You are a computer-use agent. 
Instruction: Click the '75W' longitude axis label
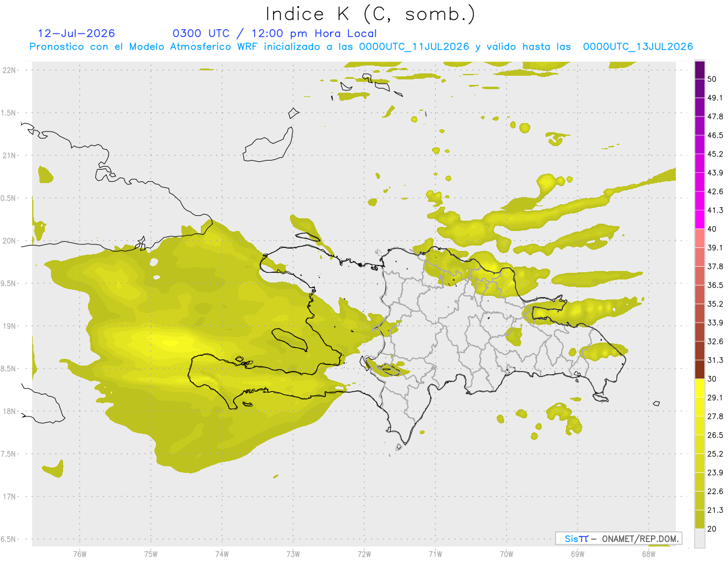150,553
